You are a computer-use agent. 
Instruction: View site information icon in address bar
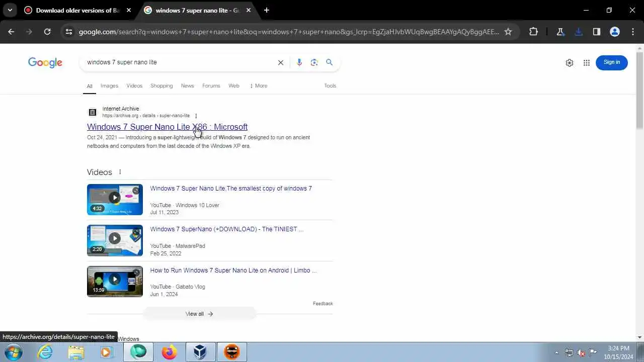click(69, 32)
